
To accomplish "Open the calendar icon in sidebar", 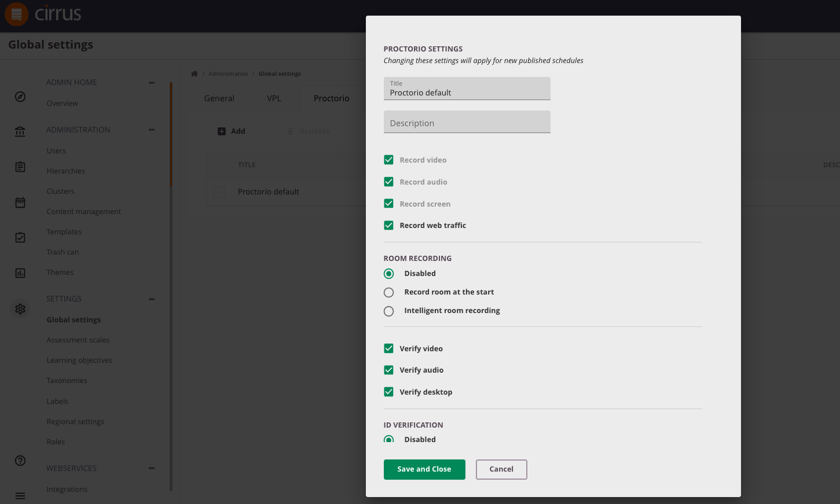I will pos(20,203).
